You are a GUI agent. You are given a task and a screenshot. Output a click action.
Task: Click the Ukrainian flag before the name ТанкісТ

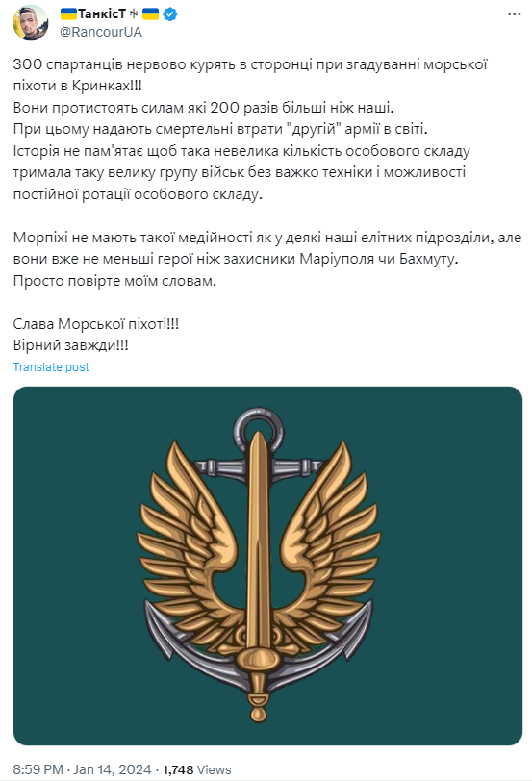click(x=68, y=14)
